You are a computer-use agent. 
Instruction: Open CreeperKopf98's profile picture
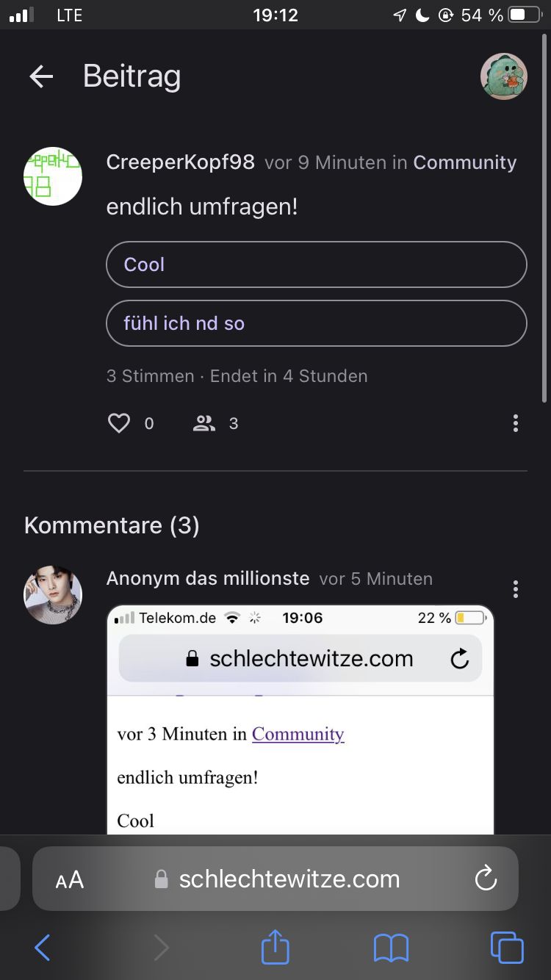click(x=53, y=176)
